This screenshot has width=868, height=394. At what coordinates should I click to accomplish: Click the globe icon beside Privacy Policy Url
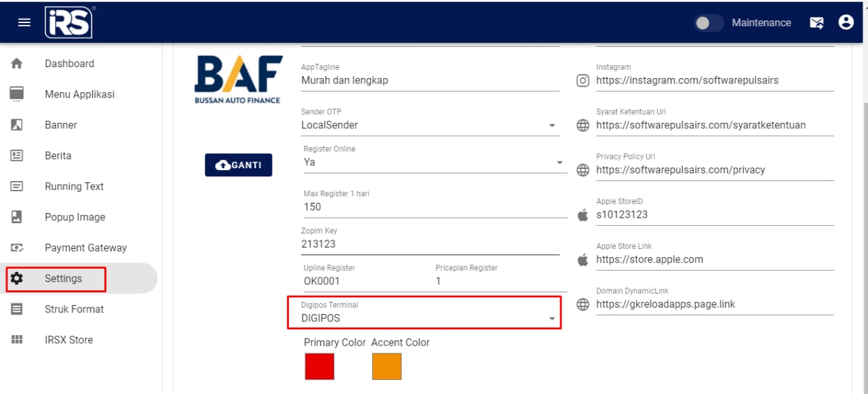583,170
